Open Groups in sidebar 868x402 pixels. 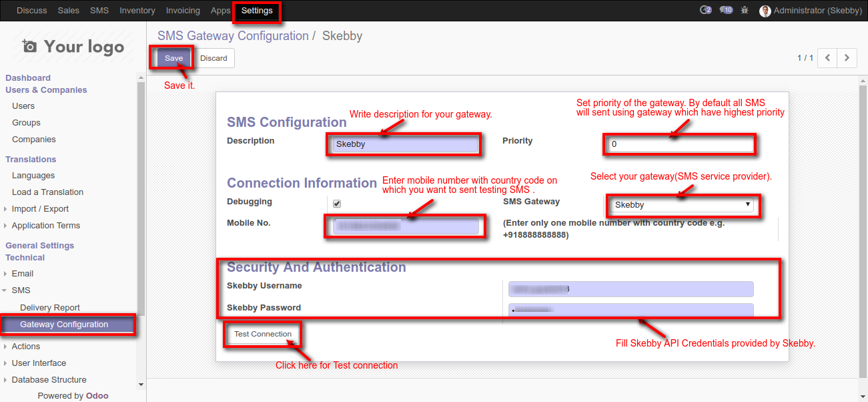click(x=26, y=123)
